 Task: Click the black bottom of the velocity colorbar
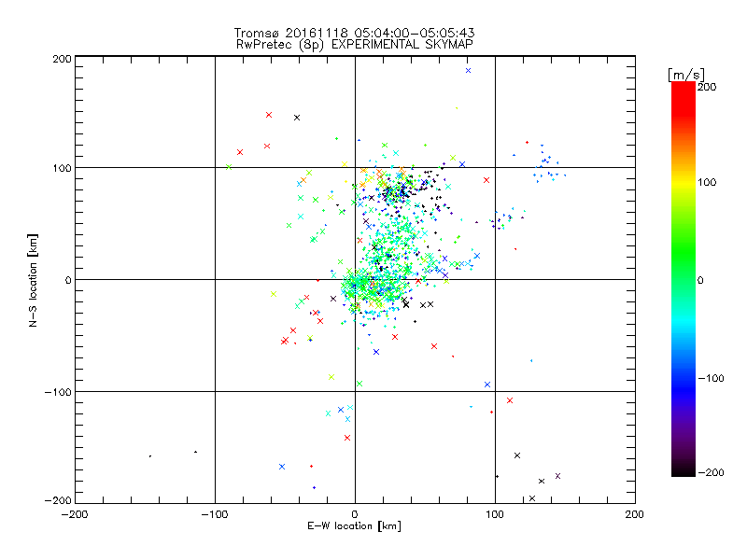click(684, 469)
